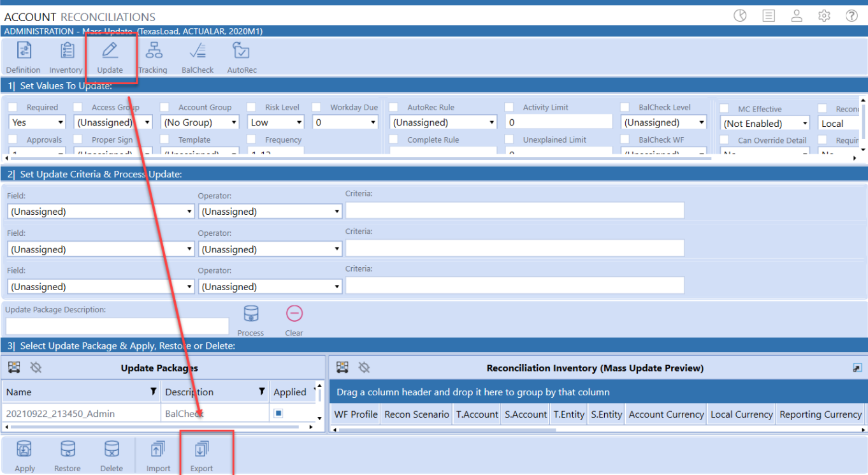Open the application settings gear
Viewport: 868px width, 475px height.
823,16
